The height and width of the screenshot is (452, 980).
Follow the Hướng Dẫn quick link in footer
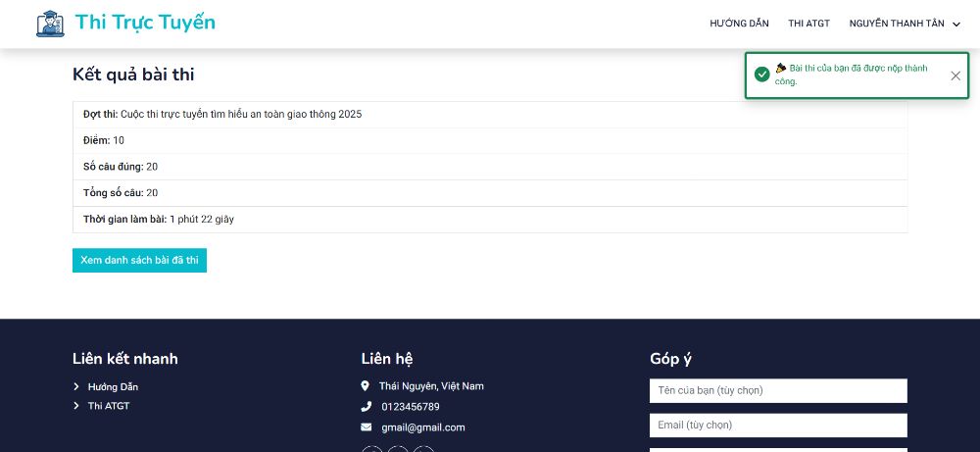pyautogui.click(x=113, y=387)
